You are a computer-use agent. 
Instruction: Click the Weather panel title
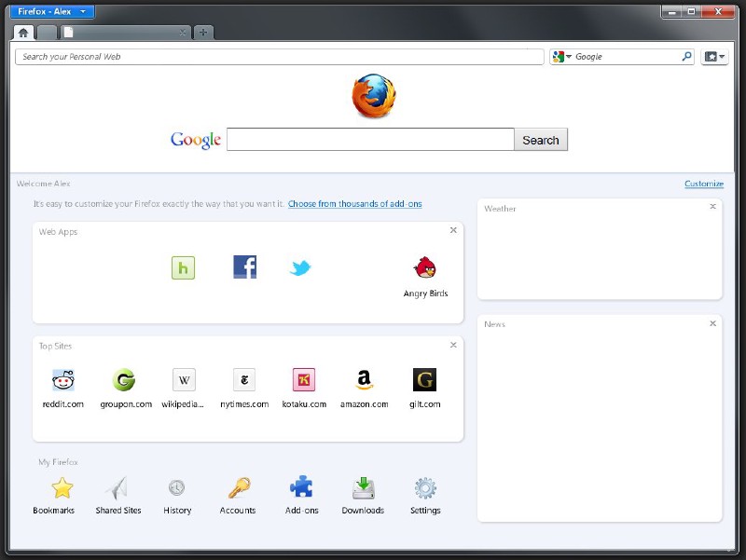pyautogui.click(x=500, y=209)
